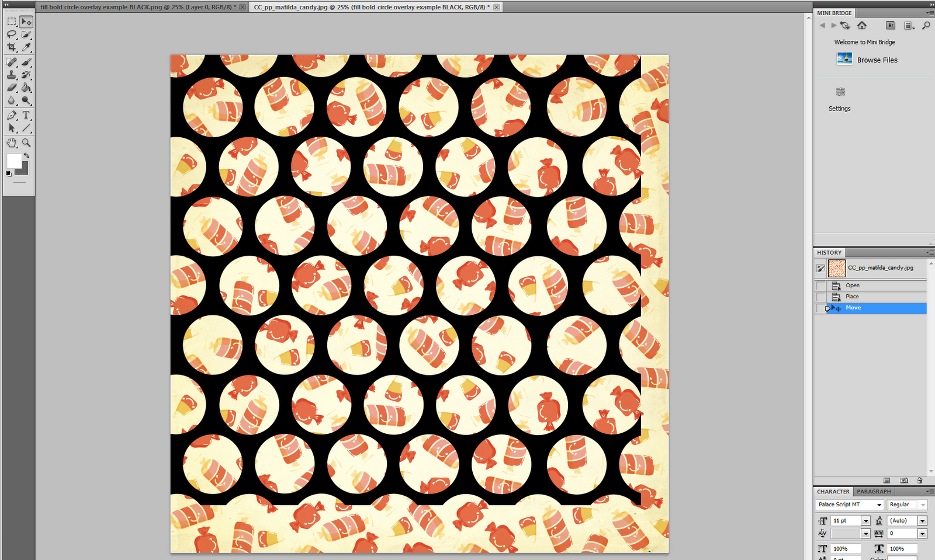935x560 pixels.
Task: Enable history brush source on CC_pp_matilda_candy snapshot
Action: coord(821,268)
